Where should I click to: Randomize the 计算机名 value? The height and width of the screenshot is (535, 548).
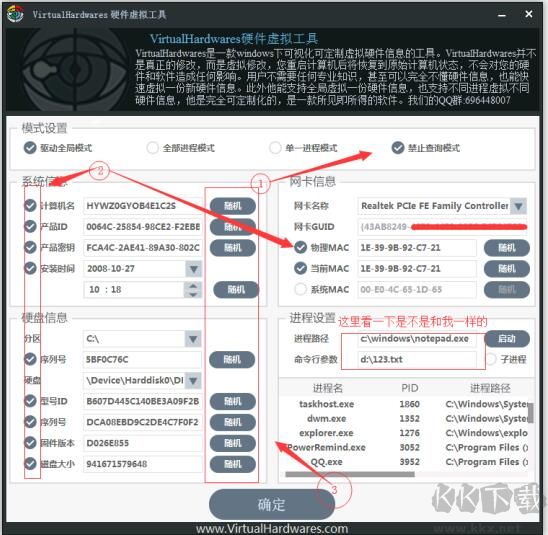point(233,206)
